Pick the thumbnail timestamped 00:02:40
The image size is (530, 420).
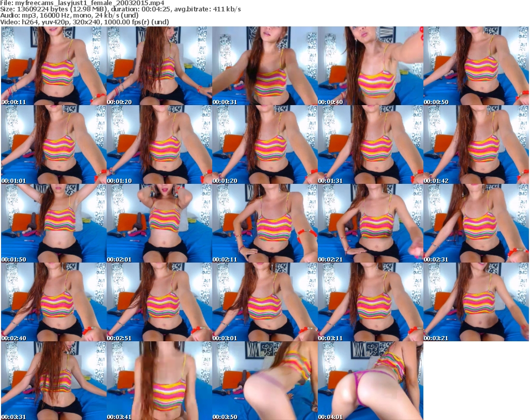click(x=54, y=302)
